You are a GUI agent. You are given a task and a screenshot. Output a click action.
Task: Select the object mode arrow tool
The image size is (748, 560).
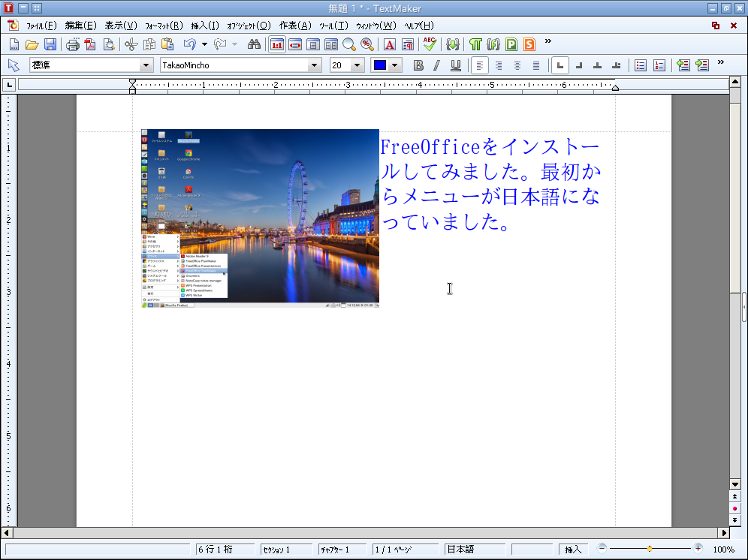coord(14,65)
